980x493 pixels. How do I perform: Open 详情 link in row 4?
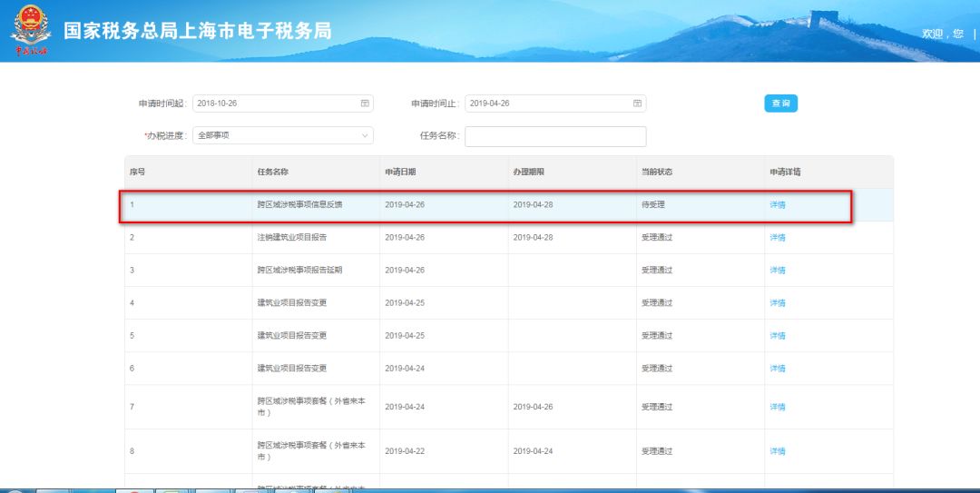(778, 303)
